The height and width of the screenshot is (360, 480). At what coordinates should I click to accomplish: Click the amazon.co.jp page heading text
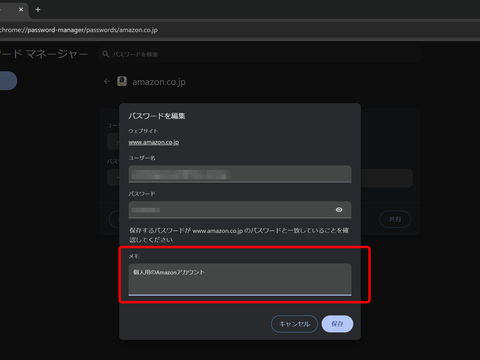pos(159,82)
